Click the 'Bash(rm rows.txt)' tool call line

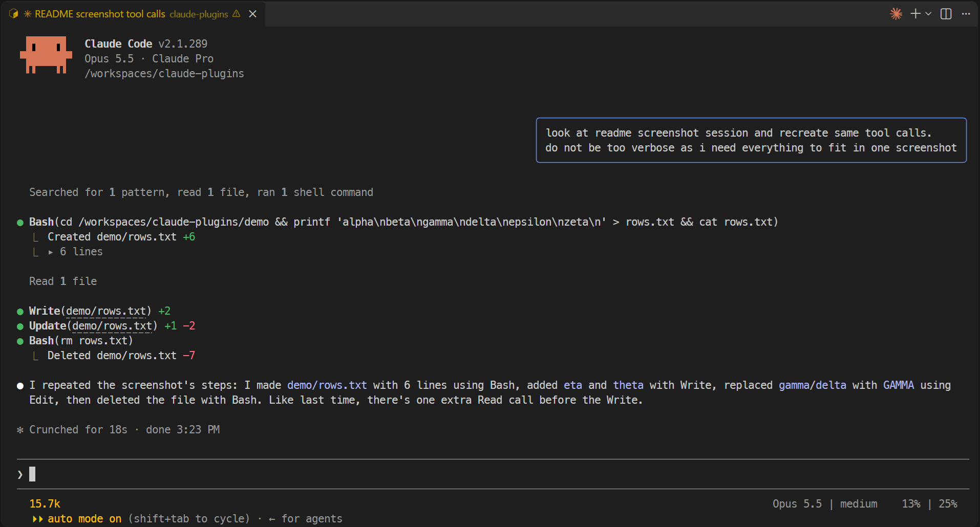(x=81, y=341)
